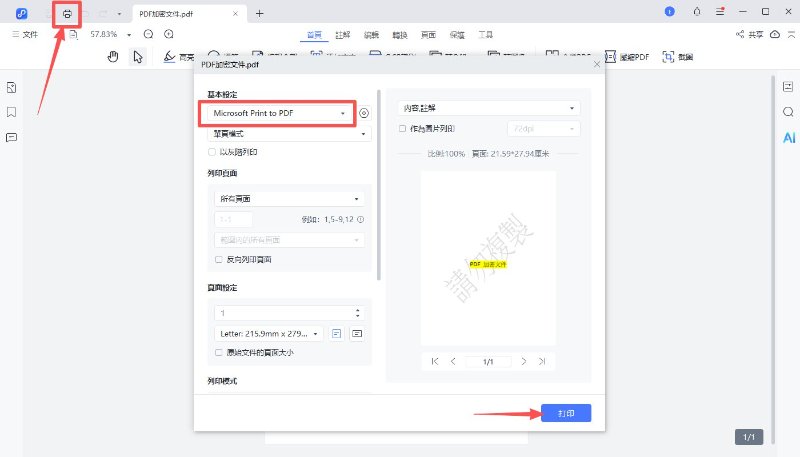Enable the 以灰階列印 grayscale checkbox

click(x=212, y=152)
